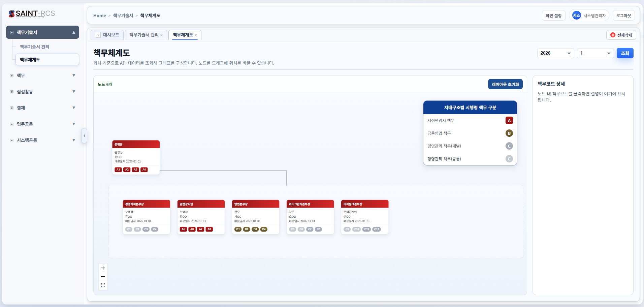Zoom in on the graph canvas
Screen dimensions: 644x307
pyautogui.click(x=103, y=268)
